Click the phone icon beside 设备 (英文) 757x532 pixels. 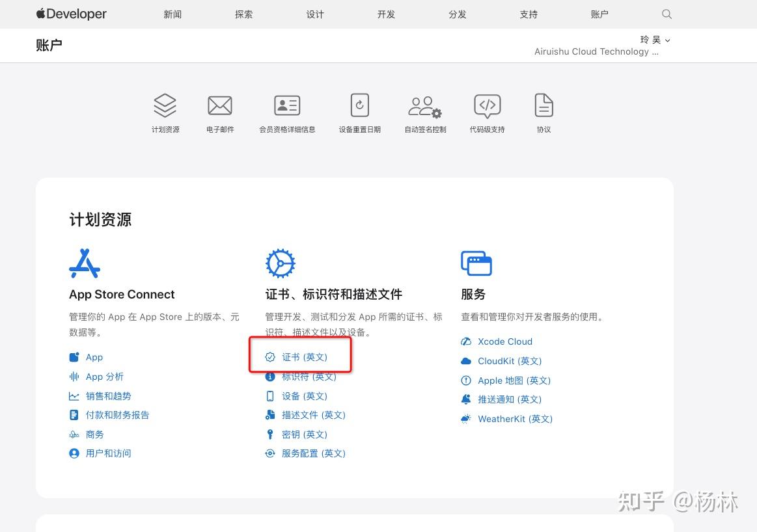pos(270,396)
